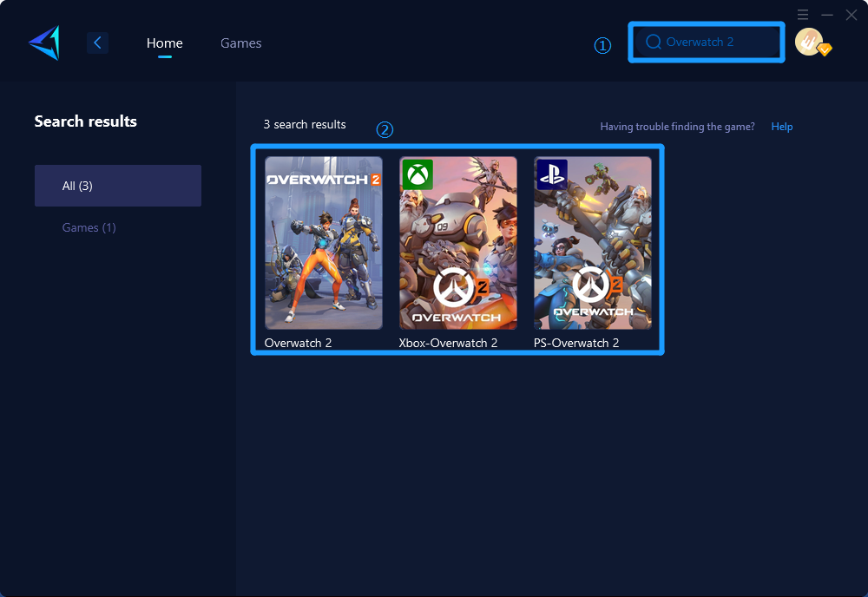Click the GearUP logo icon
This screenshot has height=597, width=868.
pyautogui.click(x=43, y=43)
